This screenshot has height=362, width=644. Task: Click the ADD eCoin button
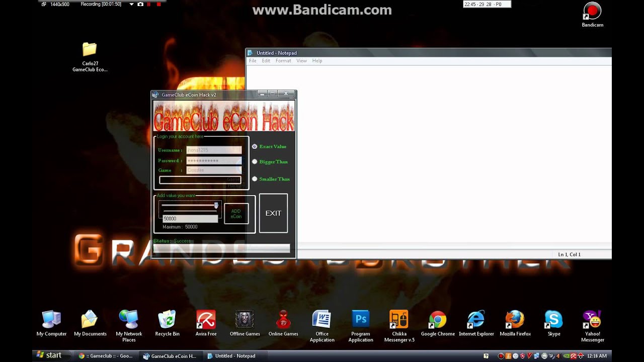236,214
